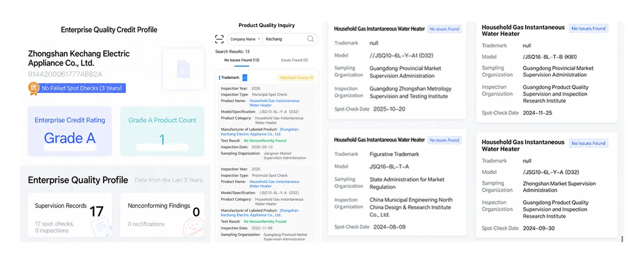Click the blue Trademark dash box

pyautogui.click(x=245, y=78)
